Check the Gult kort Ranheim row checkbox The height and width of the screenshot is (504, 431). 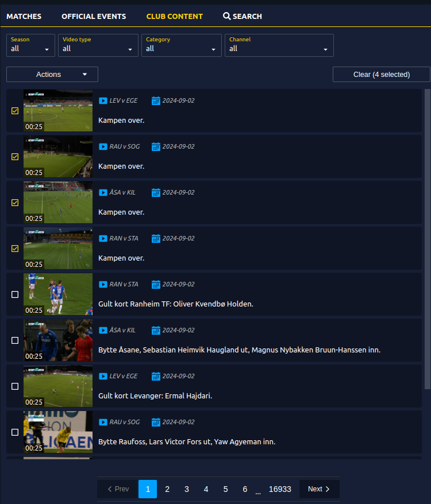tap(15, 294)
